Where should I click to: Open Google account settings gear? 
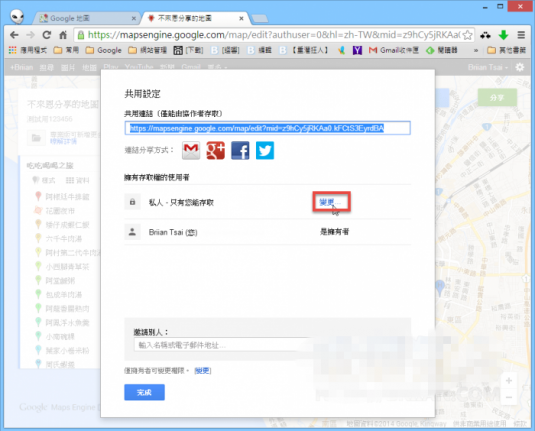tap(520, 67)
